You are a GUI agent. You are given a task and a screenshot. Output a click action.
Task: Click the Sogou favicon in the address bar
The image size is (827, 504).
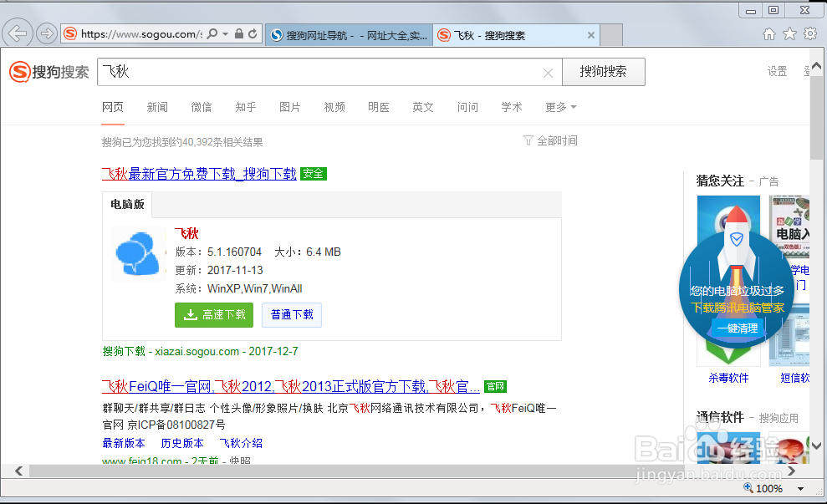[70, 33]
